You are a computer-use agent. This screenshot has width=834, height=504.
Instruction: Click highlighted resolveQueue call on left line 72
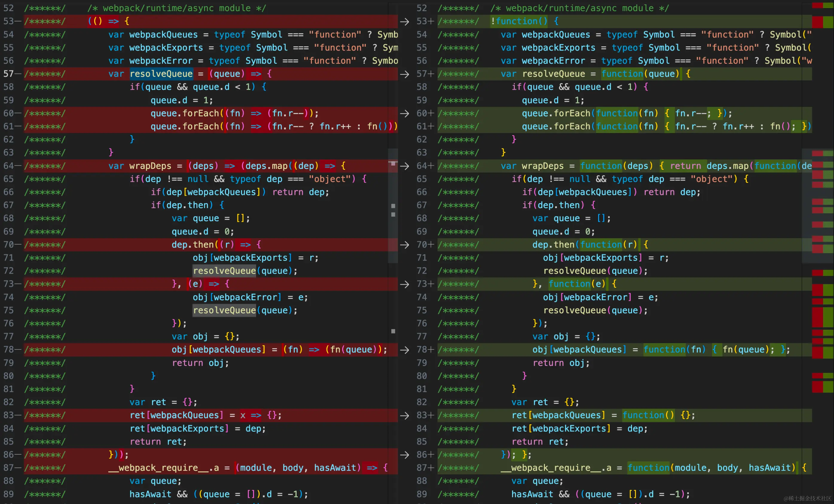click(x=224, y=271)
